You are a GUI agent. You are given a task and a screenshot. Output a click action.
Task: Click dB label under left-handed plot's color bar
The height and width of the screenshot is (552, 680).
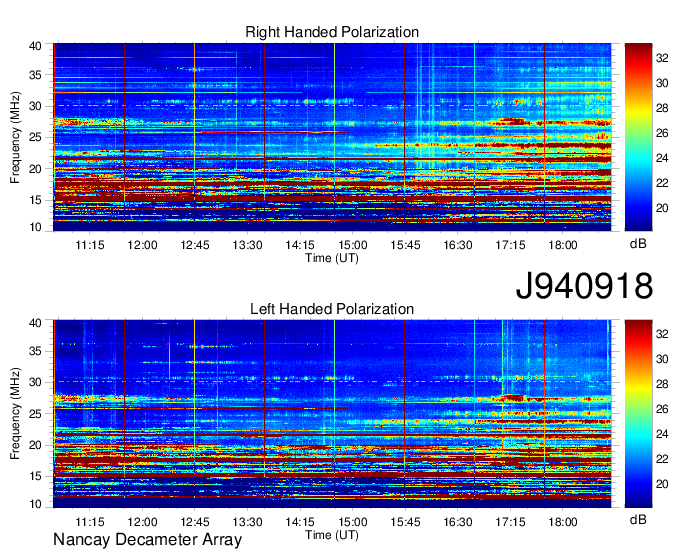(638, 519)
